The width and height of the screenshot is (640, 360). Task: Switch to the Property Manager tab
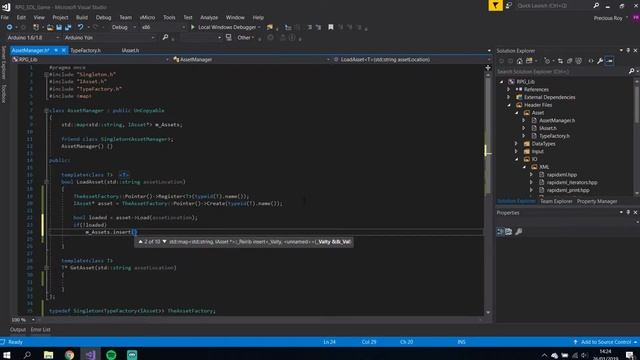[597, 201]
